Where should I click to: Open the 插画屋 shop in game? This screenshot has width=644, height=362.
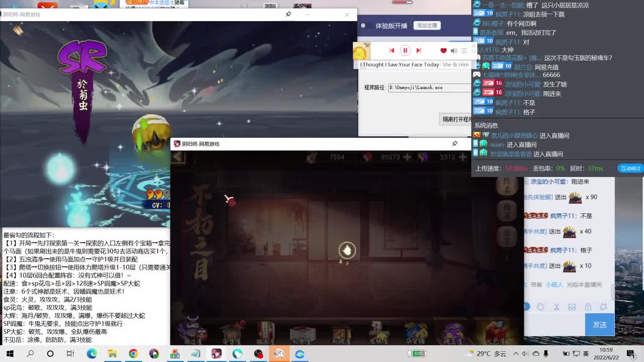coord(266,332)
